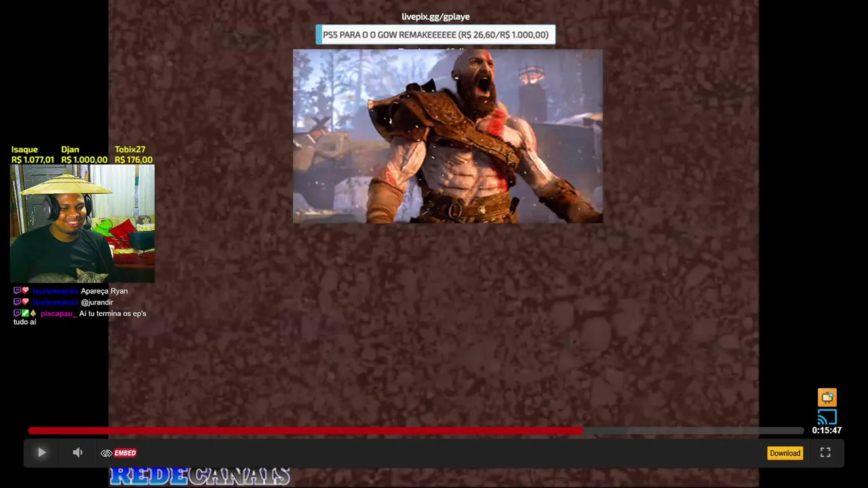This screenshot has width=868, height=488.
Task: Click the streamer webcam feed
Action: [x=82, y=224]
